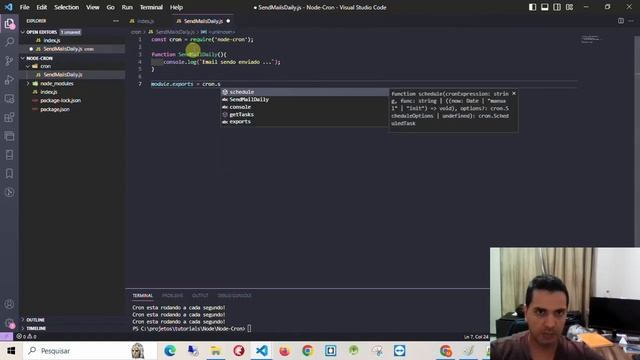
Task: Open package.json in explorer
Action: [55, 109]
